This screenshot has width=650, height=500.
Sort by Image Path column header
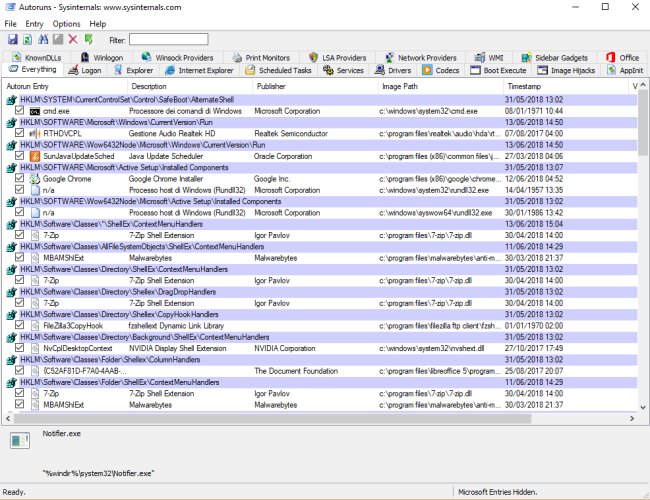[x=441, y=86]
